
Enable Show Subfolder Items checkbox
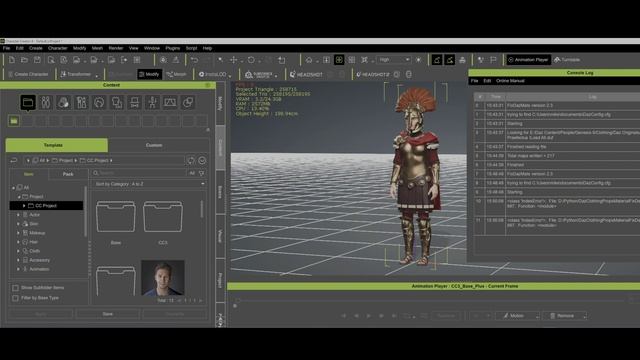click(x=16, y=288)
